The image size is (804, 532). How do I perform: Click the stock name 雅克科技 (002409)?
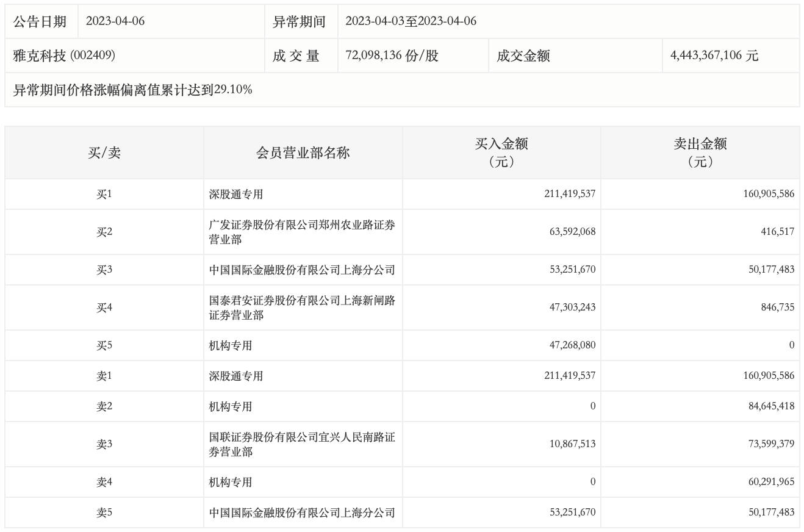(64, 56)
